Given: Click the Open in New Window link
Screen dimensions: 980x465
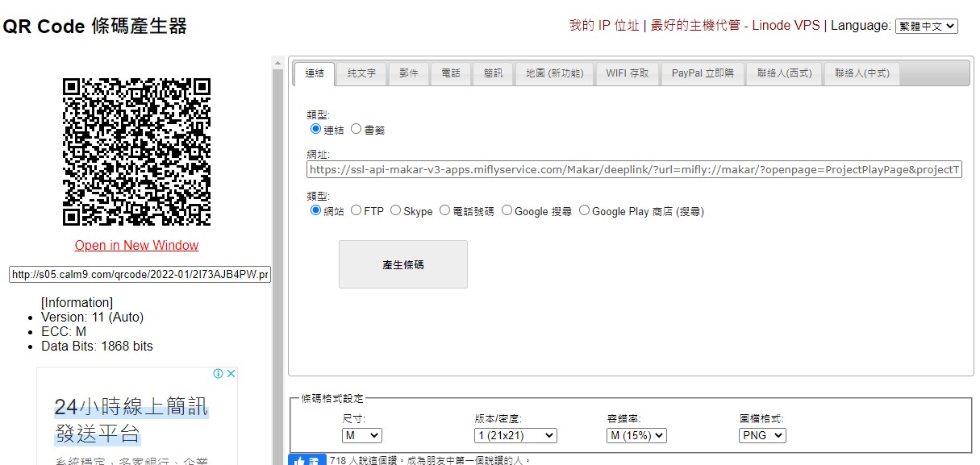Looking at the screenshot, I should 136,245.
